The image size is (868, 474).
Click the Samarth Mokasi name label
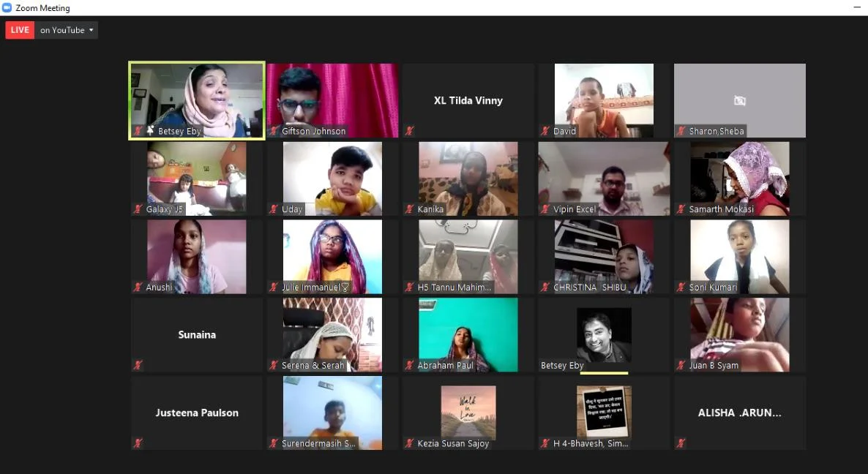(721, 209)
